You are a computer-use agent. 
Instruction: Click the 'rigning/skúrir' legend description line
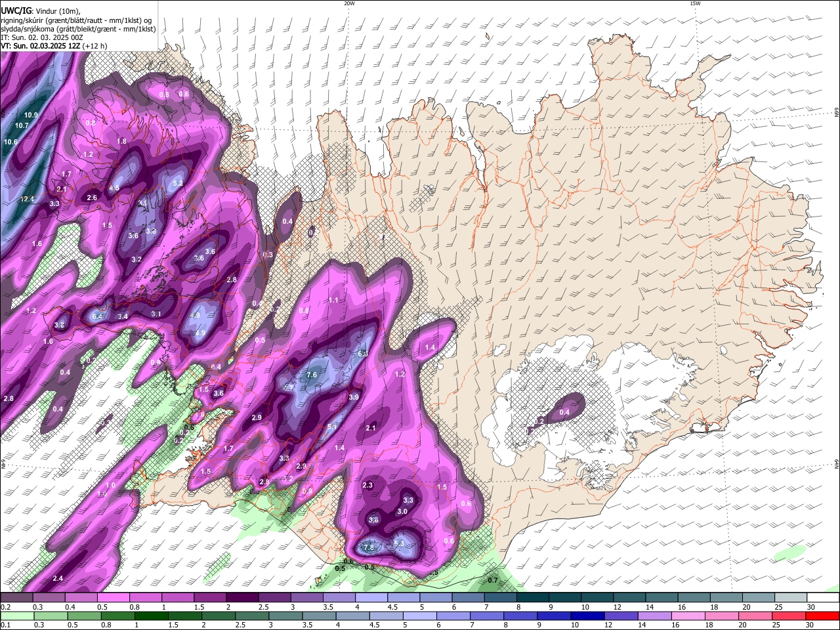(x=77, y=20)
